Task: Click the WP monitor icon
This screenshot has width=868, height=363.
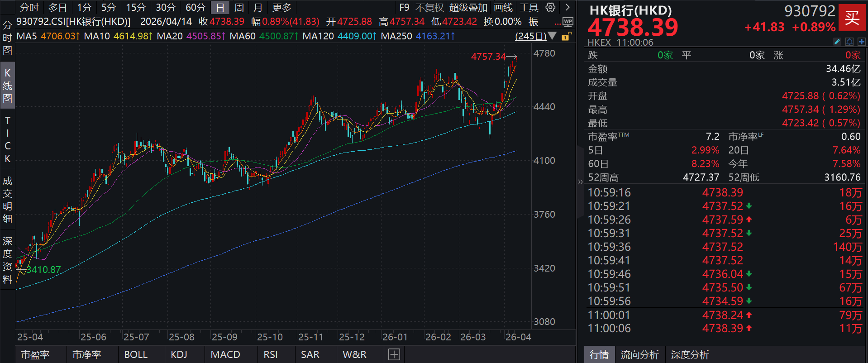Action: [568, 21]
